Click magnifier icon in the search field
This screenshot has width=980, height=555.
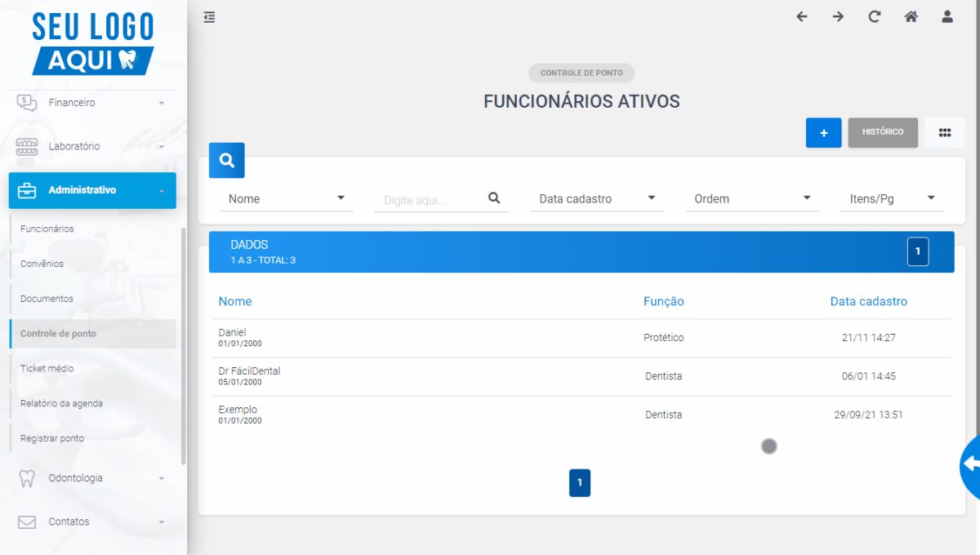point(494,198)
